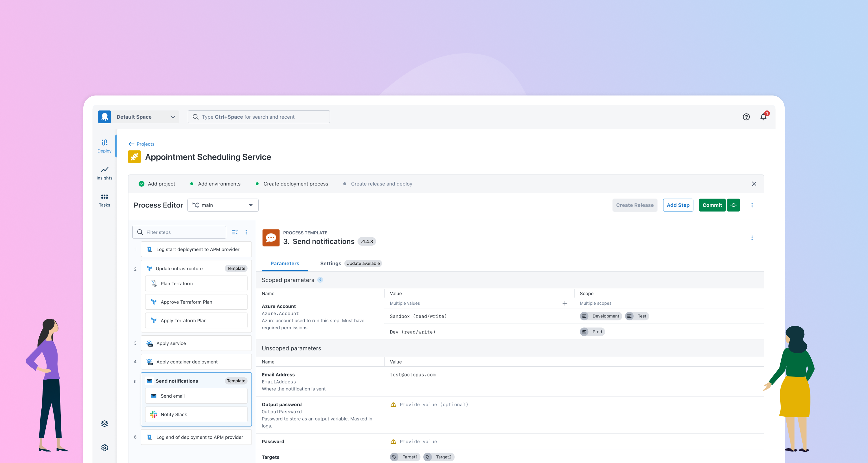Open the notification bell

[763, 117]
